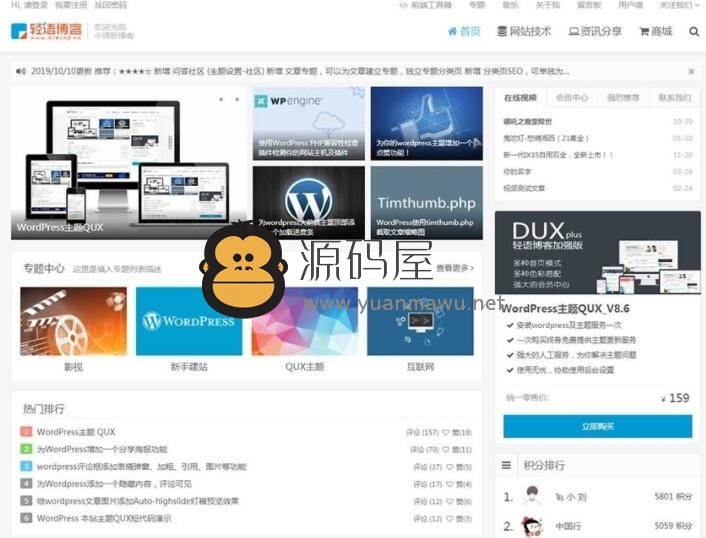The height and width of the screenshot is (538, 706).
Task: Switch to the 强烈推荐 sidebar tab
Action: (x=623, y=98)
